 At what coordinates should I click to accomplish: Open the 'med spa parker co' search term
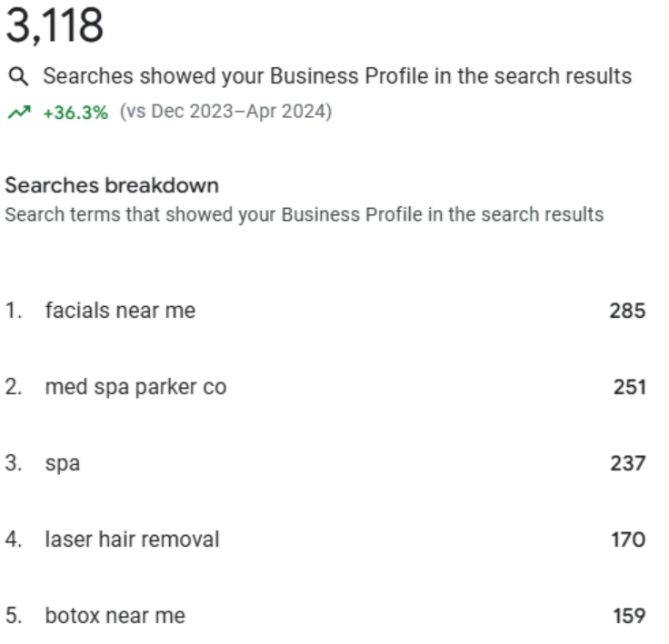(x=135, y=387)
